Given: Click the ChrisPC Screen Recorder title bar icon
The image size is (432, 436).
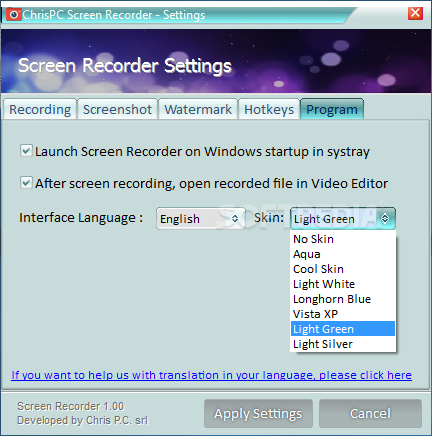Looking at the screenshot, I should tap(14, 15).
